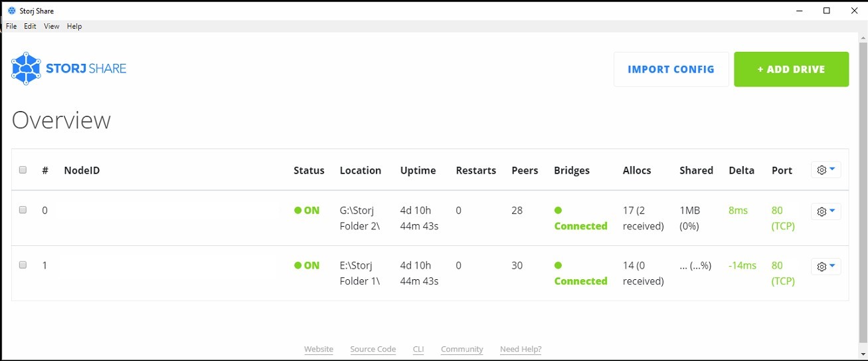Click node 0's green bridge Connected dot

click(x=558, y=210)
